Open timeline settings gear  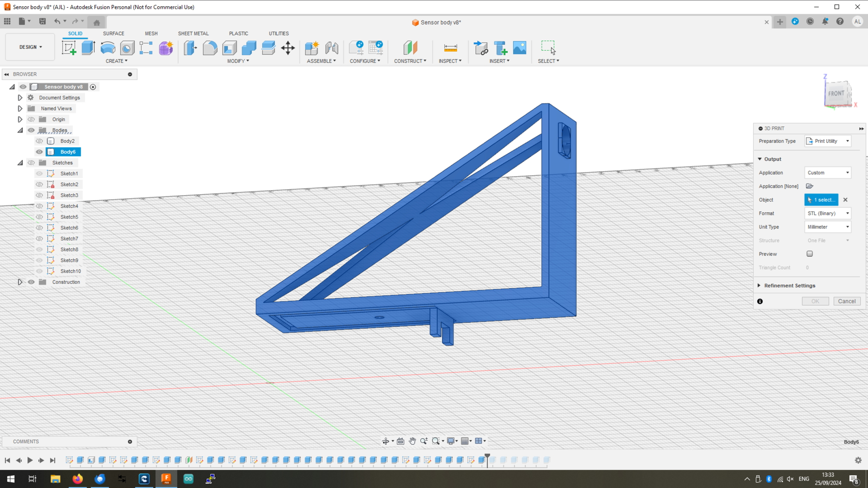(x=858, y=460)
